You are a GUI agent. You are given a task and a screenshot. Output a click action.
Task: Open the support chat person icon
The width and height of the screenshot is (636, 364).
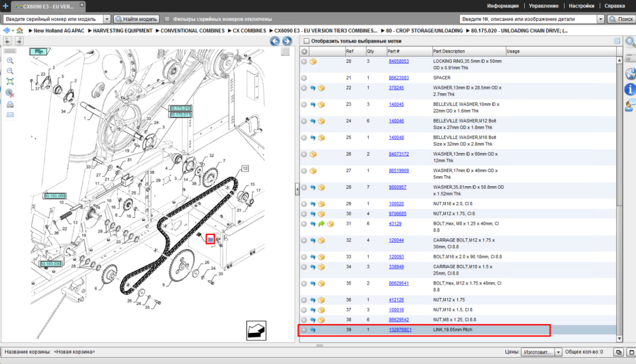coord(630,105)
